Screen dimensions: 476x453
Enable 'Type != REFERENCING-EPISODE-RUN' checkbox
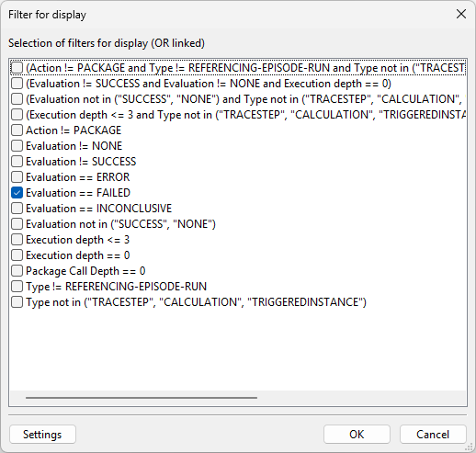pyautogui.click(x=17, y=287)
